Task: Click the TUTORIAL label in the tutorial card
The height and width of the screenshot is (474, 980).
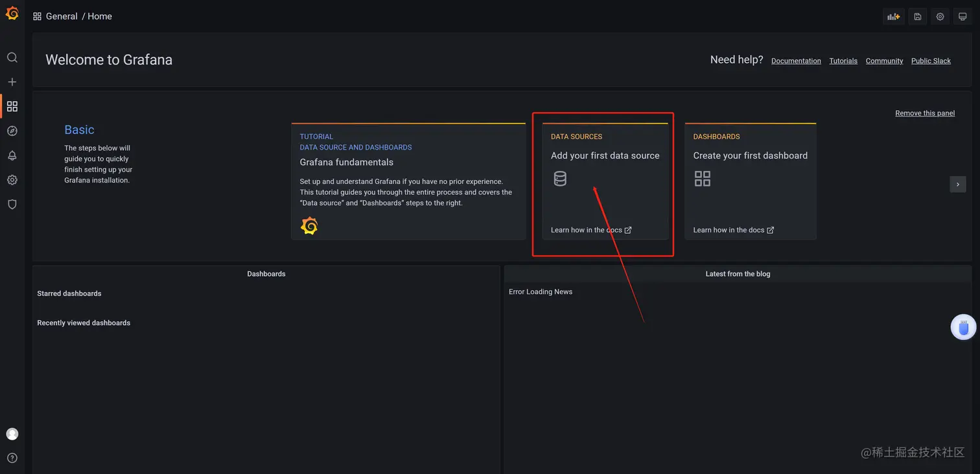Action: click(316, 137)
